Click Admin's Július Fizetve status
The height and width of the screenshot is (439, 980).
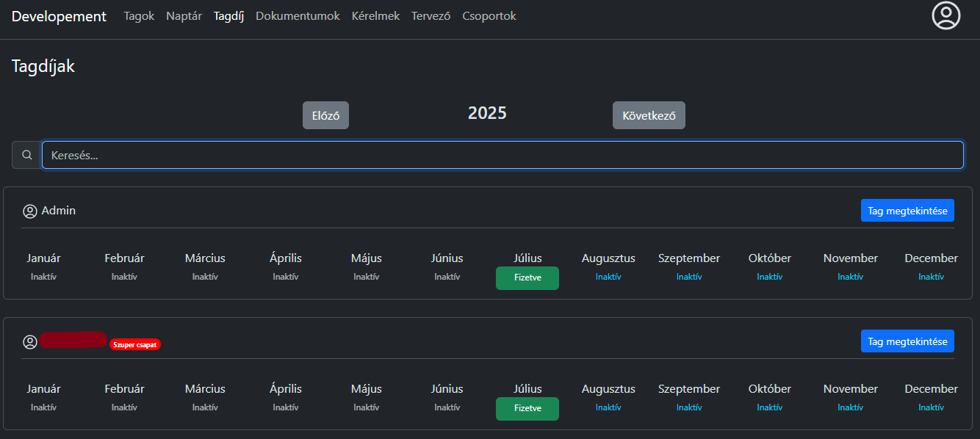[x=527, y=278]
